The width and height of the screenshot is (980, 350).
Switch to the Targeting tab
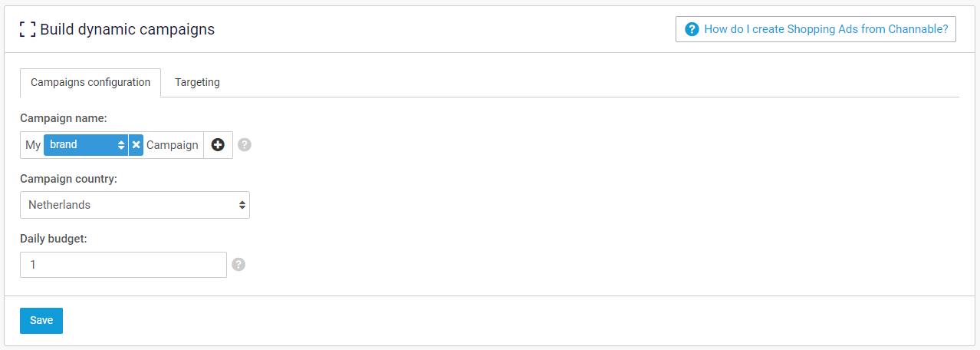(197, 82)
